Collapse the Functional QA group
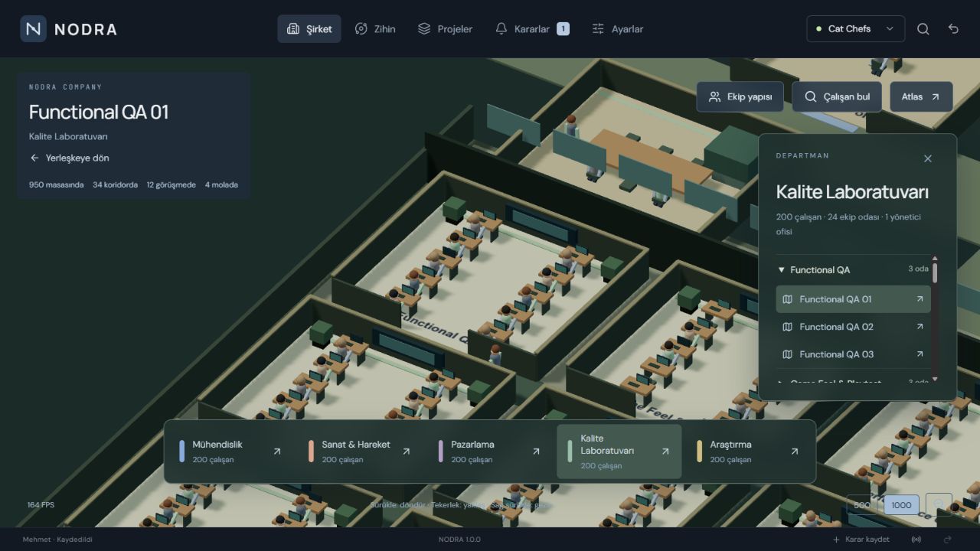 coord(853,269)
